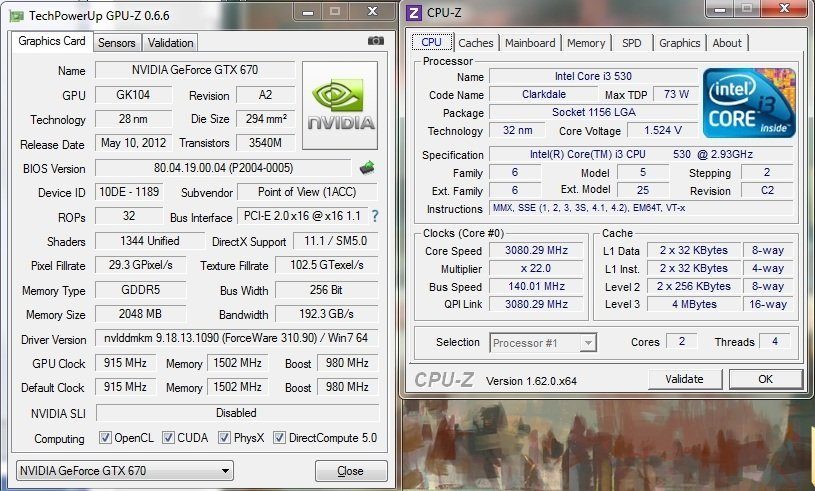Open the Memory tab in CPU-Z
Viewport: 815px width, 491px height.
point(586,43)
